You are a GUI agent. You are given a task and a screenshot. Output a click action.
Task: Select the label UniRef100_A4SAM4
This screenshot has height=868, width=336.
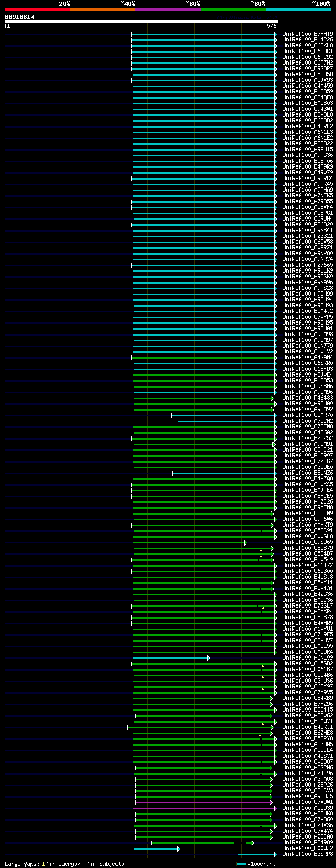click(308, 357)
